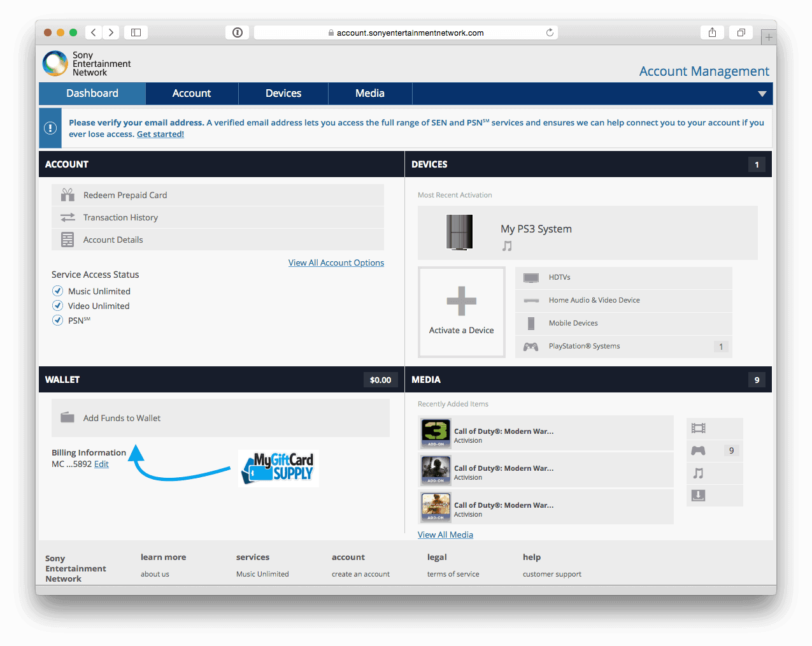Click the privacy report icon beside address bar

[x=238, y=32]
